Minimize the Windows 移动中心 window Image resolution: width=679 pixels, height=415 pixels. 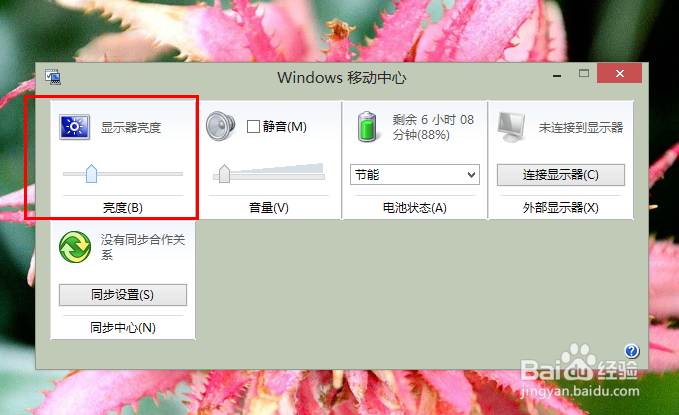pos(557,75)
